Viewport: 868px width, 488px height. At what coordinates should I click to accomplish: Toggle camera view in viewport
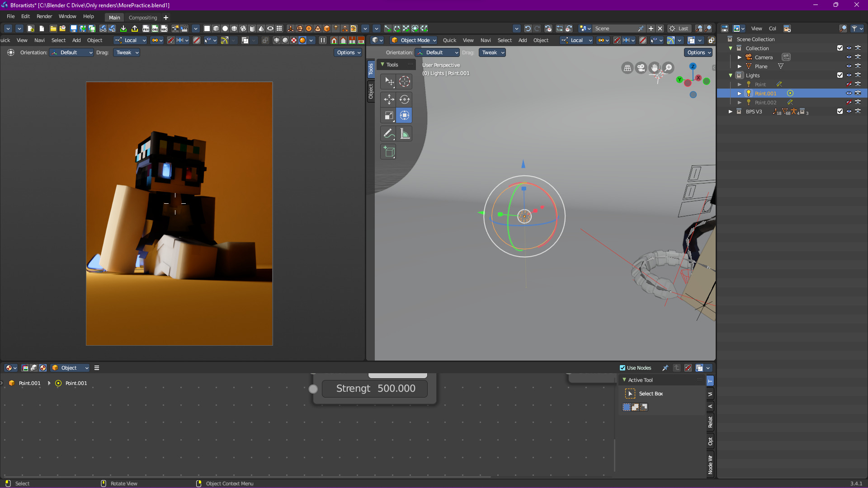[x=641, y=68]
